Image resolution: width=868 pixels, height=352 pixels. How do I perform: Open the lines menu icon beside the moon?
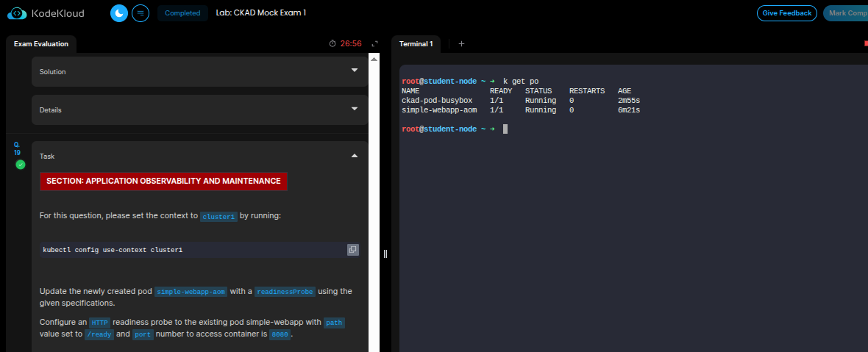coord(140,13)
